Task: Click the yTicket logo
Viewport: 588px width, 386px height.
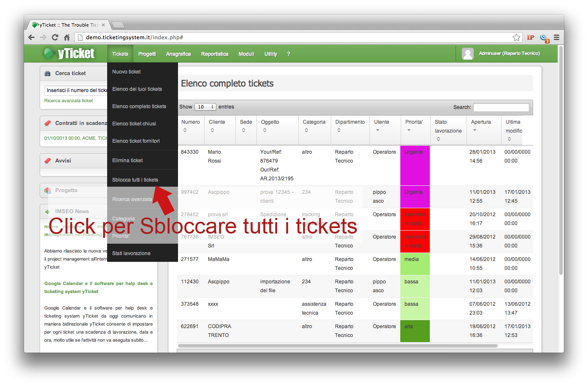Action: pyautogui.click(x=70, y=54)
